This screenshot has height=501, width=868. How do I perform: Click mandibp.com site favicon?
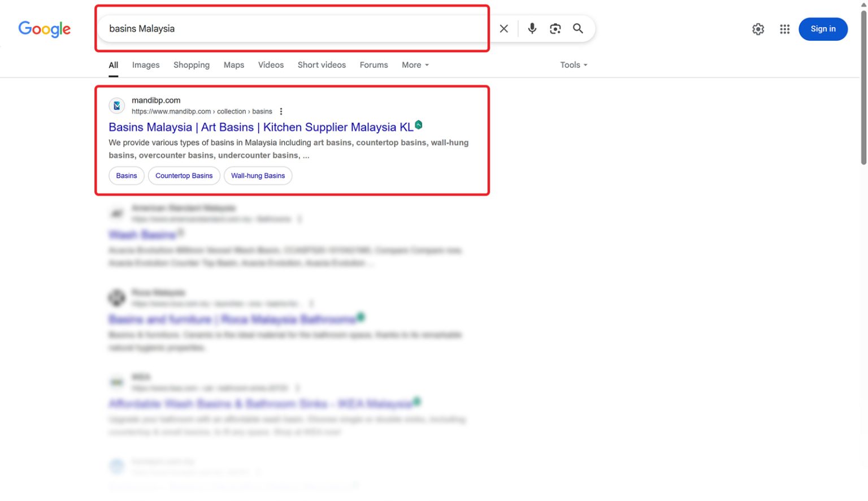tap(116, 106)
